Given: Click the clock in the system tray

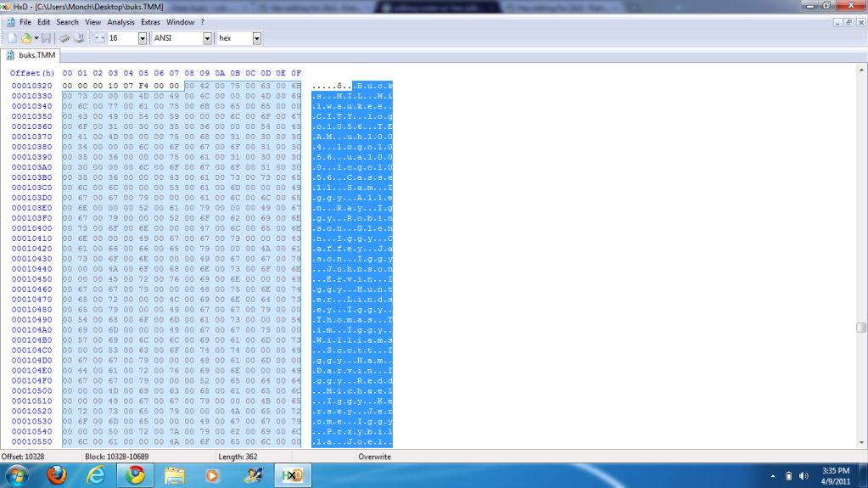Looking at the screenshot, I should [834, 475].
